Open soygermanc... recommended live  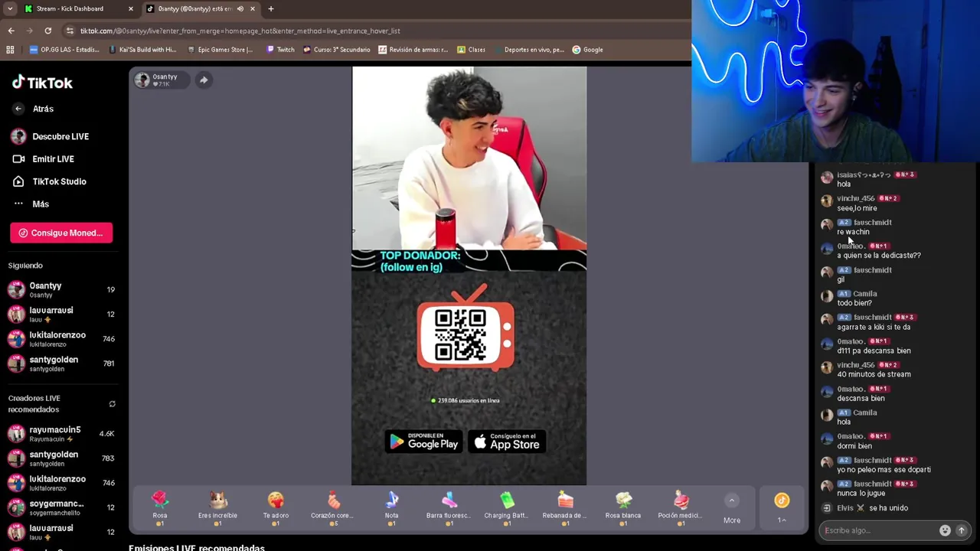(x=60, y=507)
